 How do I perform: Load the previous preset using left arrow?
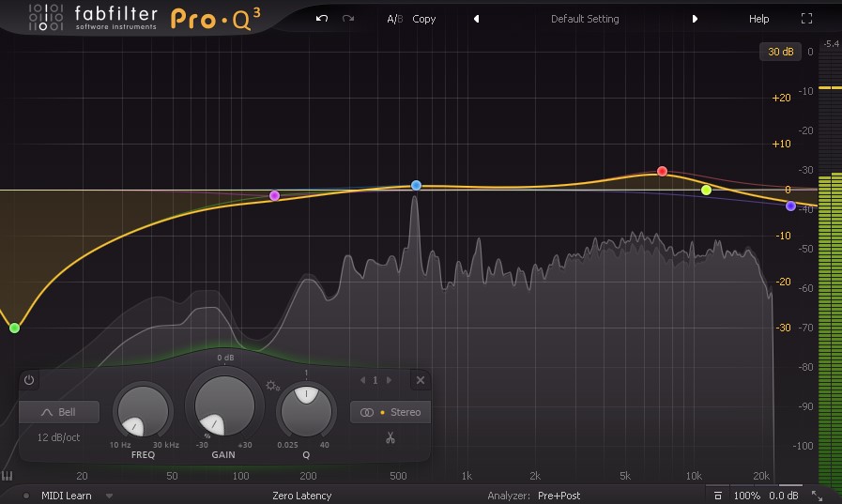click(476, 19)
